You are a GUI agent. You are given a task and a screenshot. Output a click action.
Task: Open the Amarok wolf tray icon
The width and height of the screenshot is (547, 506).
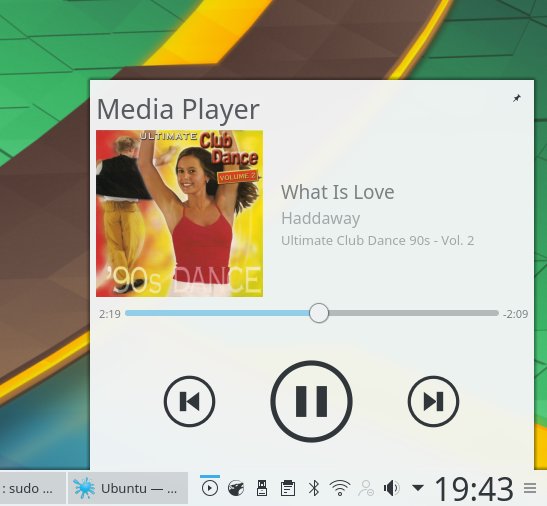coord(236,488)
